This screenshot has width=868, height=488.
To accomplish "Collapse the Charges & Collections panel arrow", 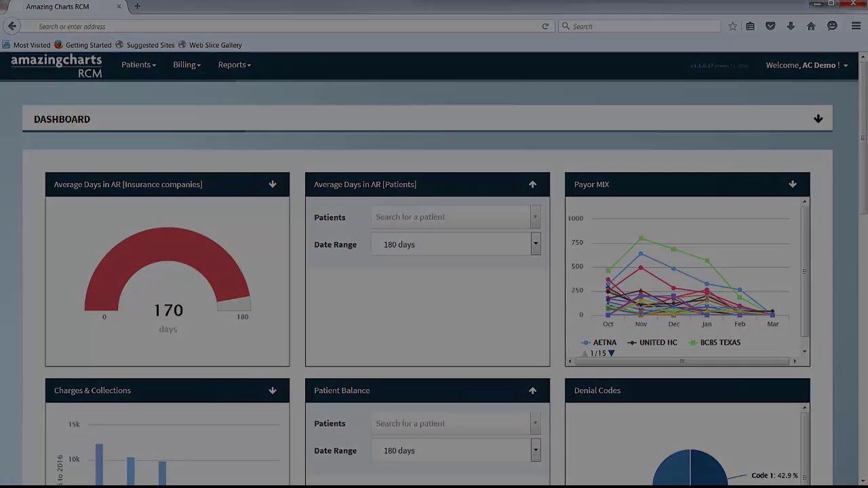I will pyautogui.click(x=273, y=390).
